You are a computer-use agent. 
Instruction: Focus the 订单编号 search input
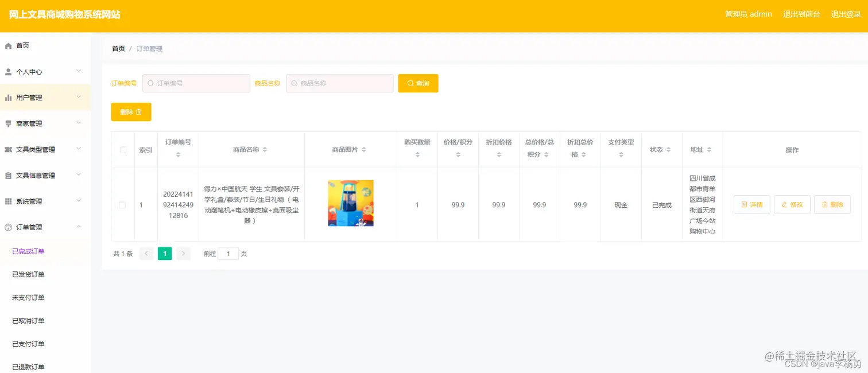pos(196,83)
